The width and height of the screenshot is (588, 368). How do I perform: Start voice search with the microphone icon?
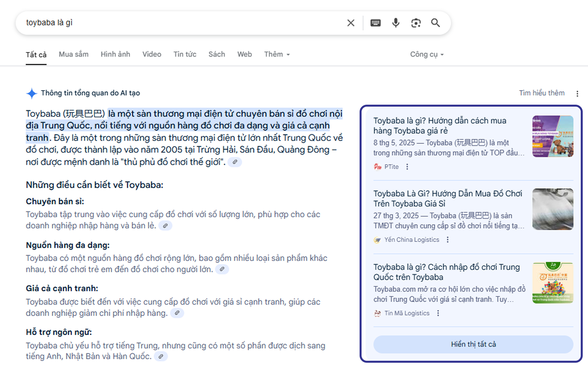click(396, 23)
